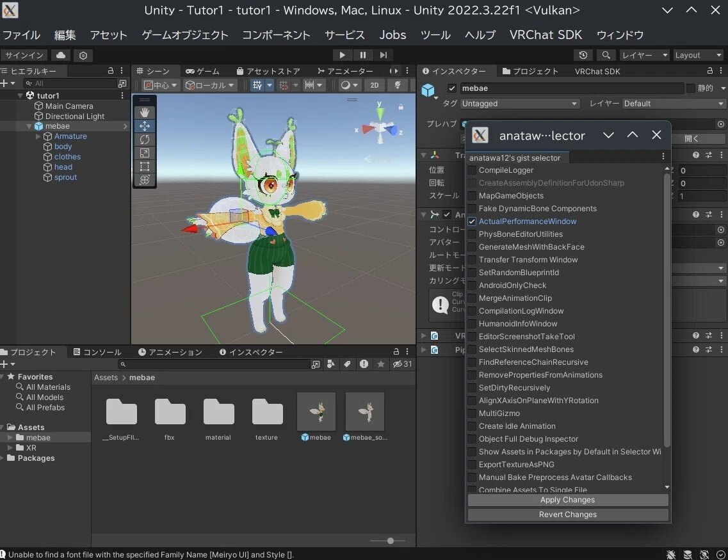Image resolution: width=728 pixels, height=560 pixels.
Task: Open the VRChat SDK menu
Action: pos(546,35)
